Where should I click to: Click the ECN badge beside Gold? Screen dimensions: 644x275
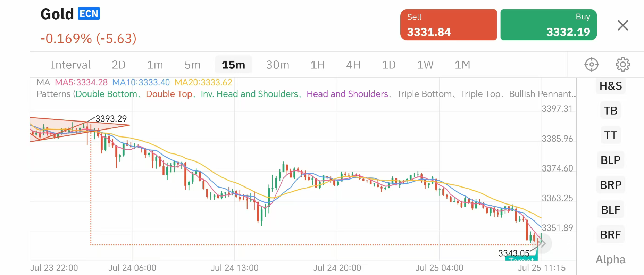click(x=89, y=14)
